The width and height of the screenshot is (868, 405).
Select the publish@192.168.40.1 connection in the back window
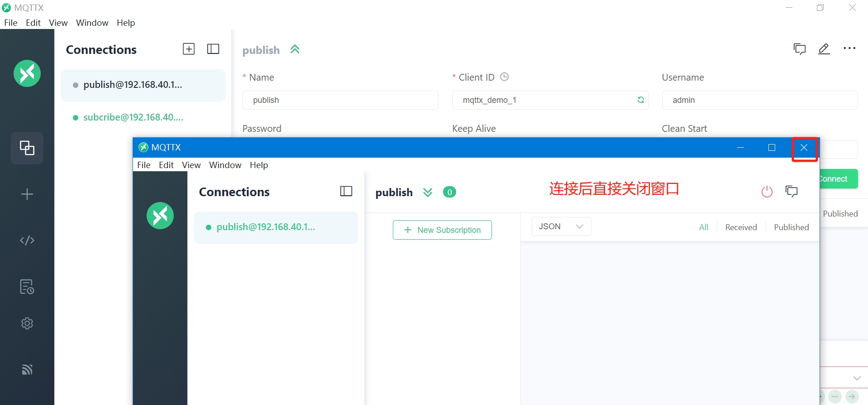pos(143,85)
